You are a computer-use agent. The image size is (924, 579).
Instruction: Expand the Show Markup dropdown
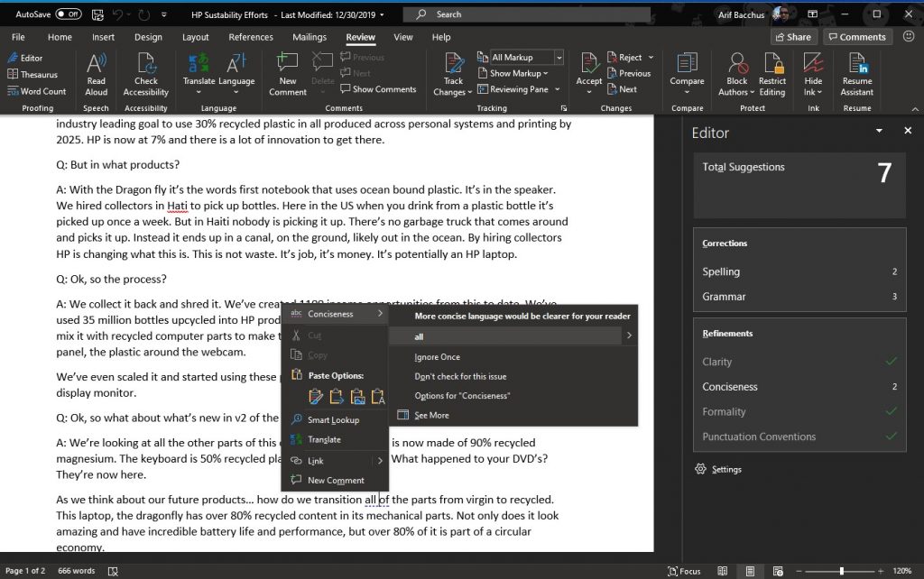pyautogui.click(x=513, y=73)
